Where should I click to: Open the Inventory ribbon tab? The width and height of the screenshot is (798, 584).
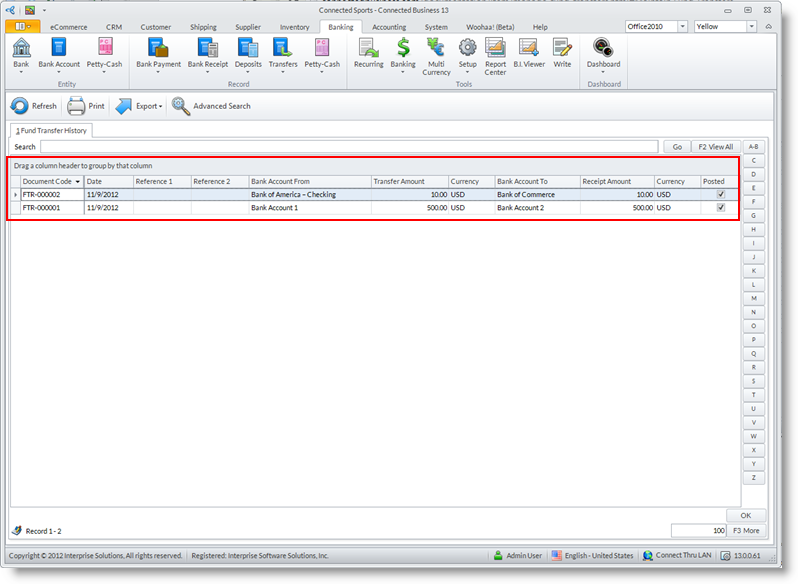pyautogui.click(x=294, y=27)
